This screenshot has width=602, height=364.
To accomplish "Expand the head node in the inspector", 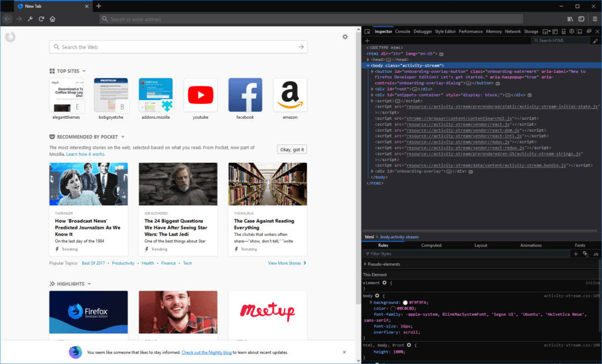I will click(369, 59).
